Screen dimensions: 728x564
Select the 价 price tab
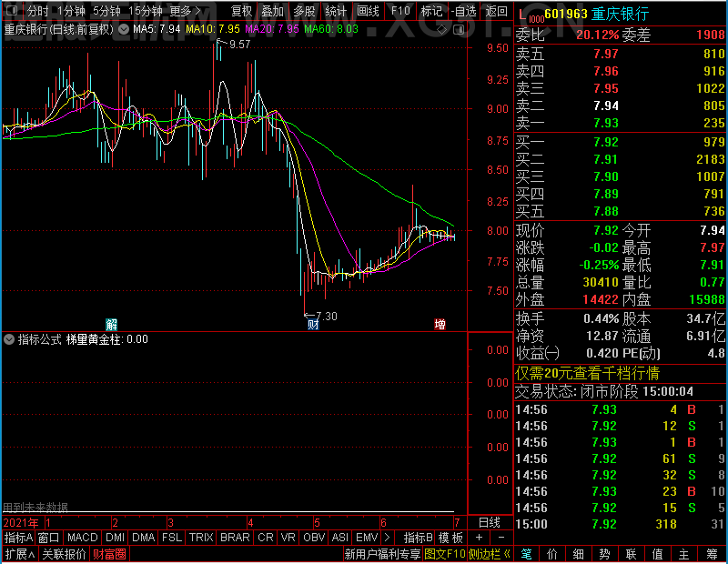point(552,554)
